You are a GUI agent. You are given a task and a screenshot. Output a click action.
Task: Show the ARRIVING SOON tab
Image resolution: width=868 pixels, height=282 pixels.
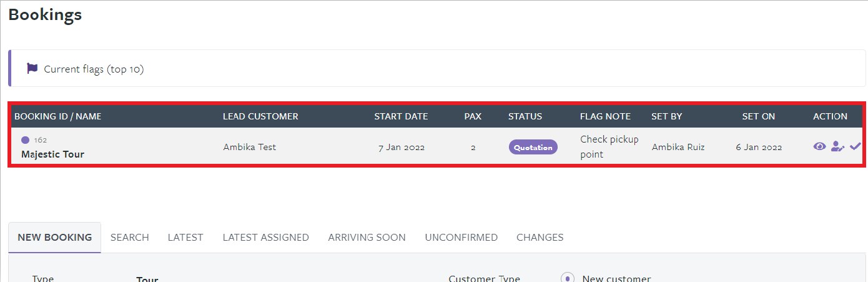(x=367, y=238)
